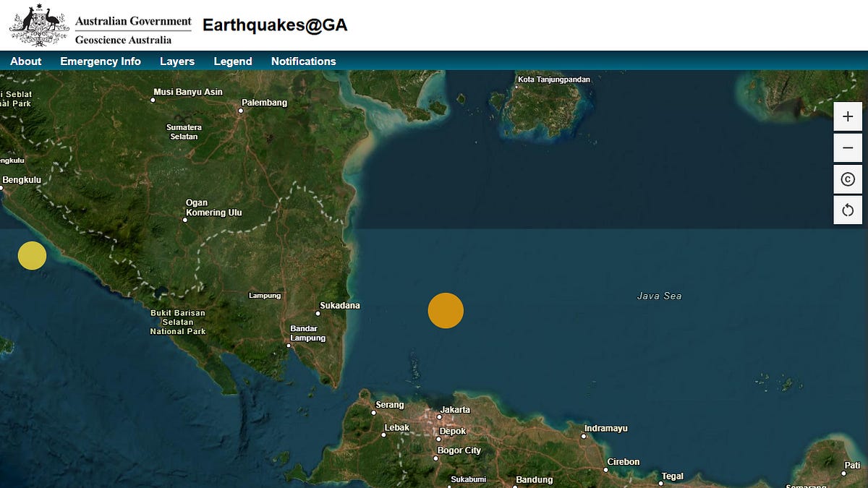Click the Java Sea label

tap(659, 296)
